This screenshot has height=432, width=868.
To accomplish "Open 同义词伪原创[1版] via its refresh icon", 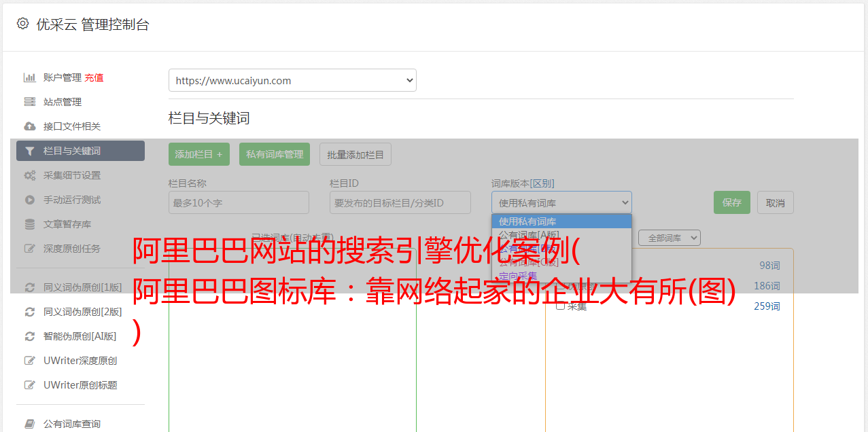I will pos(30,287).
